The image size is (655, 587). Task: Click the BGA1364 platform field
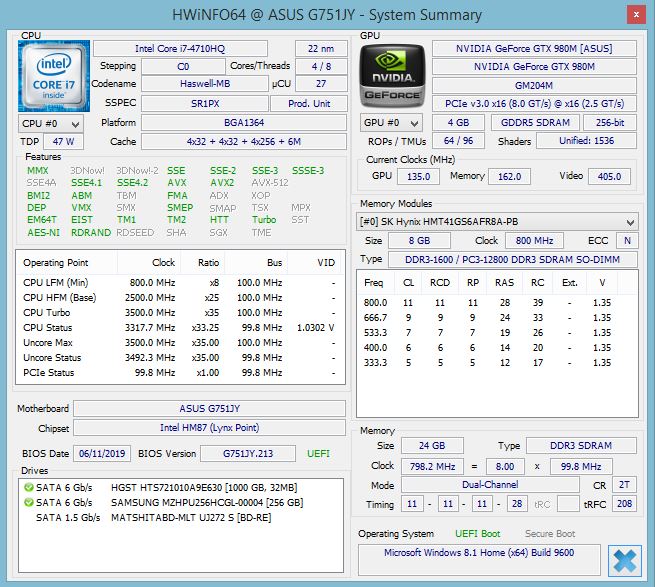(244, 122)
